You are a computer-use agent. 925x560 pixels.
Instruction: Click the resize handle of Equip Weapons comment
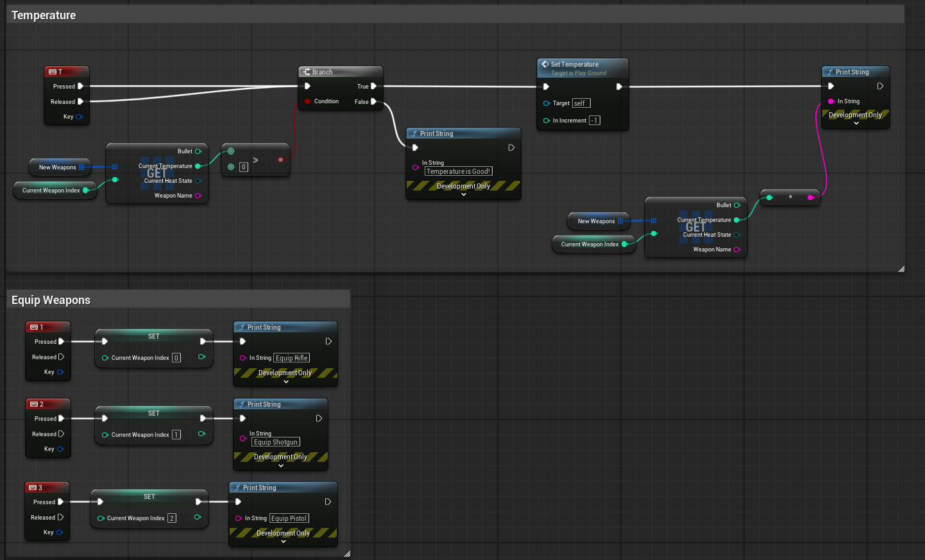click(347, 553)
